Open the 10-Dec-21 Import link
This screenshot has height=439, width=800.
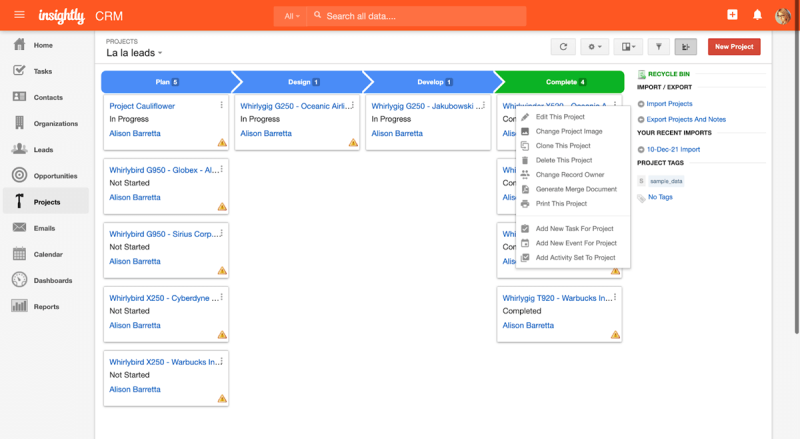(x=673, y=150)
